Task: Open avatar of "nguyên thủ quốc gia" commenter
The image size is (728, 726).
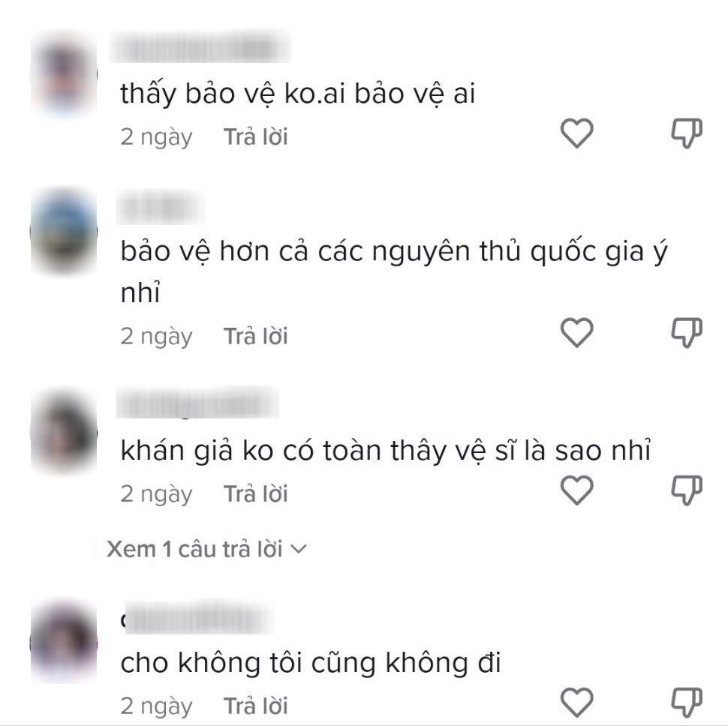Action: (64, 231)
